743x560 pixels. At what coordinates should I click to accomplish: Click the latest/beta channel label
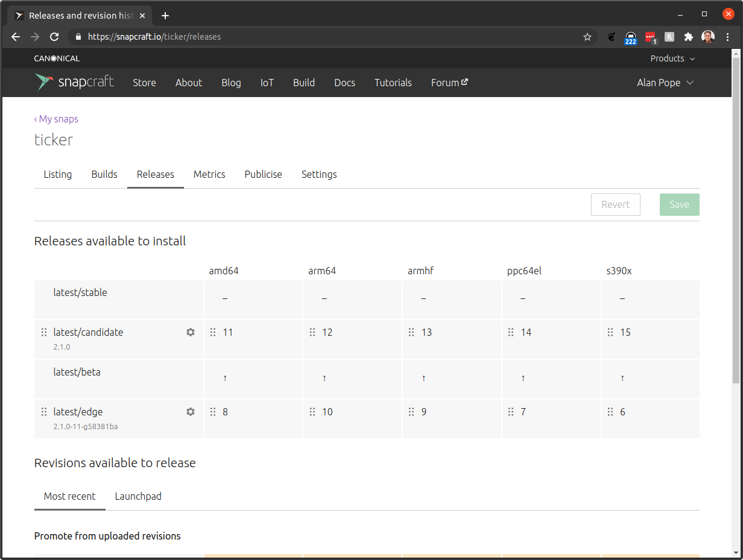click(77, 372)
